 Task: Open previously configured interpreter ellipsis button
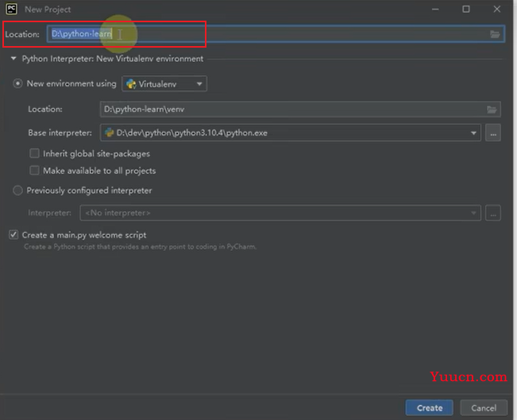pos(493,213)
